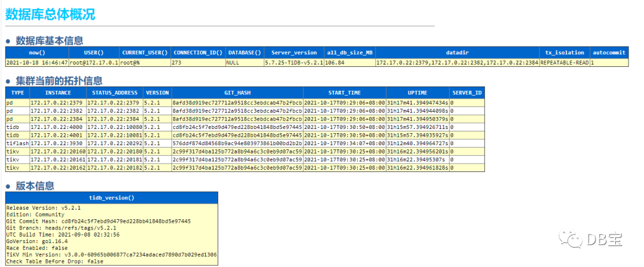Click the all_db_size_MB column header
The image size is (644, 267).
349,53
